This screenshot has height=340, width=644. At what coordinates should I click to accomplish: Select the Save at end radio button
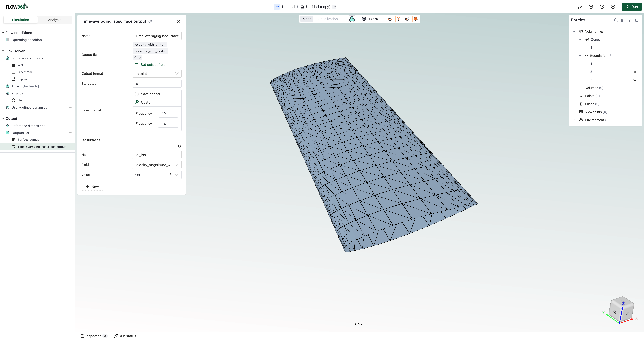pos(137,94)
